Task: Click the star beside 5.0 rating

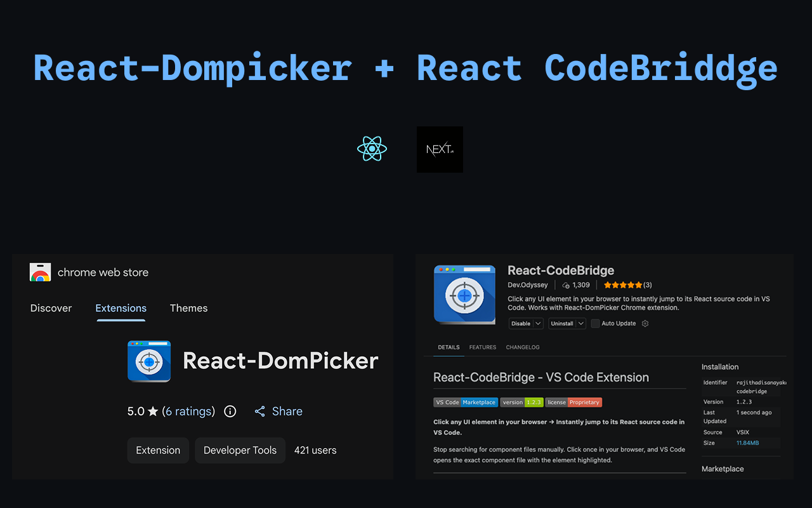Action: [153, 411]
